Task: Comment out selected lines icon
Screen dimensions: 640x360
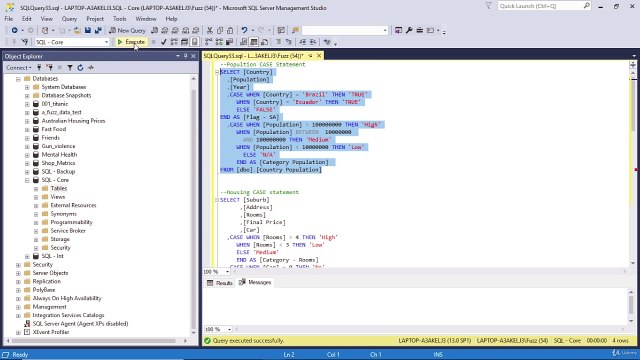Action: coord(278,42)
